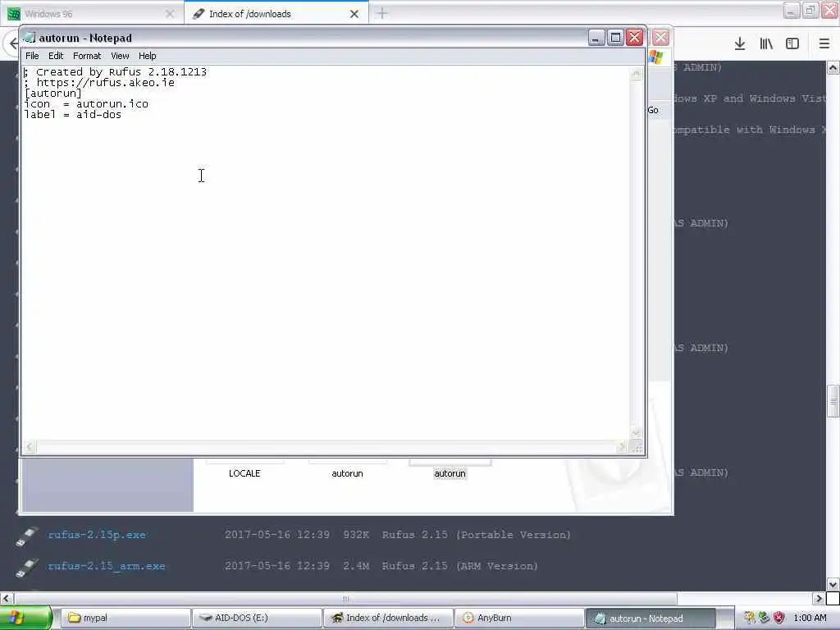Viewport: 840px width, 630px height.
Task: Click the 'label = aid-dos' line
Action: point(73,115)
